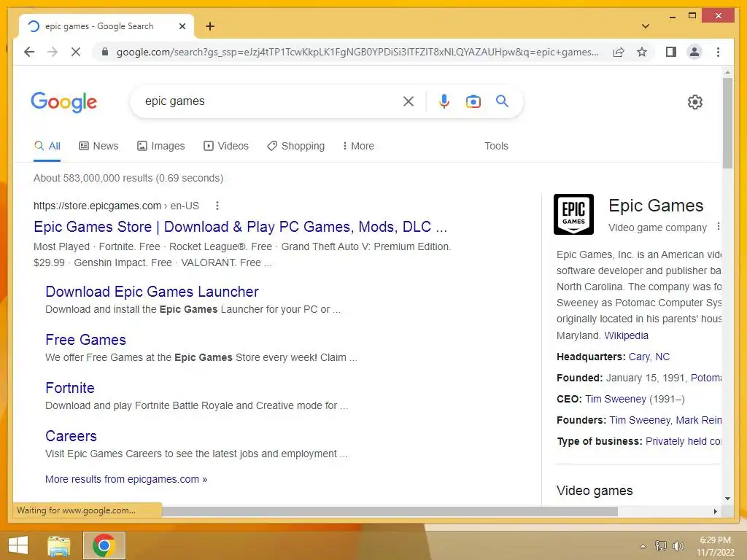Open the Epic Games Store result link
The image size is (747, 560).
(x=241, y=227)
